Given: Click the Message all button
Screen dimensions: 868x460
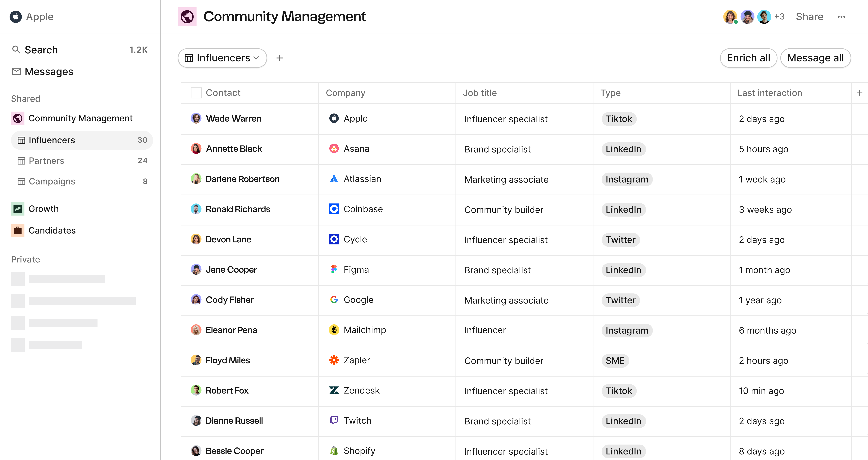Looking at the screenshot, I should coord(816,58).
